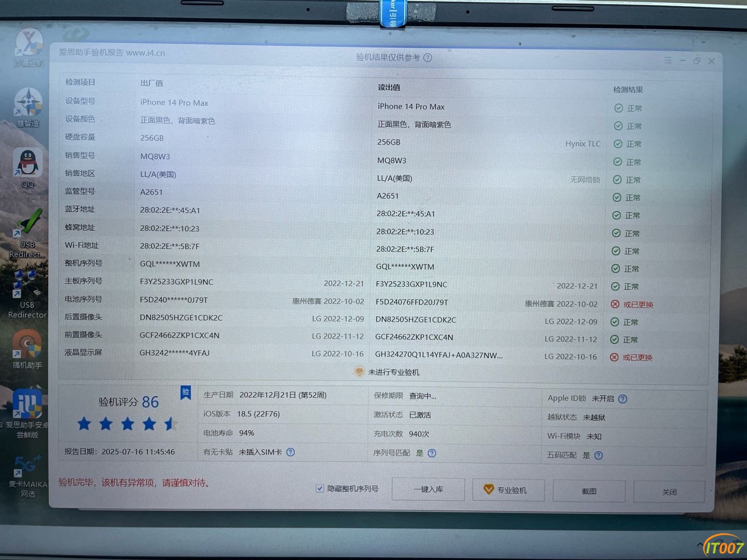Click the 越狱状态 value 未越狱
Image resolution: width=747 pixels, height=560 pixels.
click(594, 417)
